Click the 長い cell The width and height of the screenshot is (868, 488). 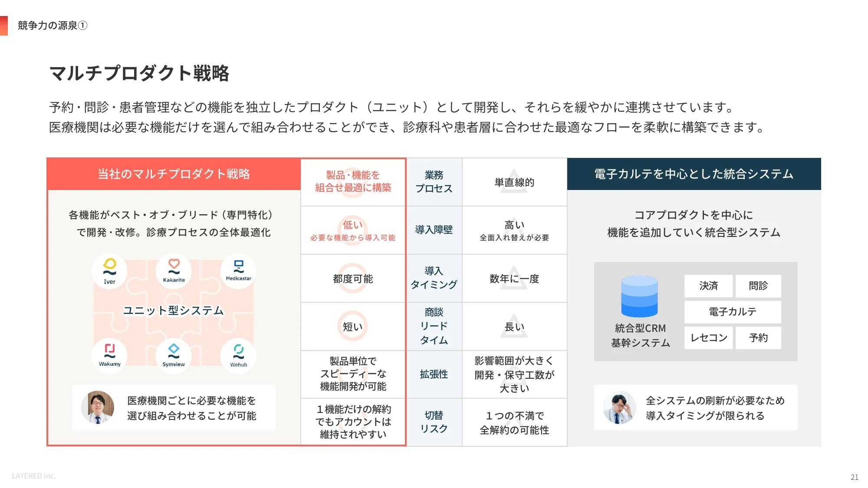(515, 326)
